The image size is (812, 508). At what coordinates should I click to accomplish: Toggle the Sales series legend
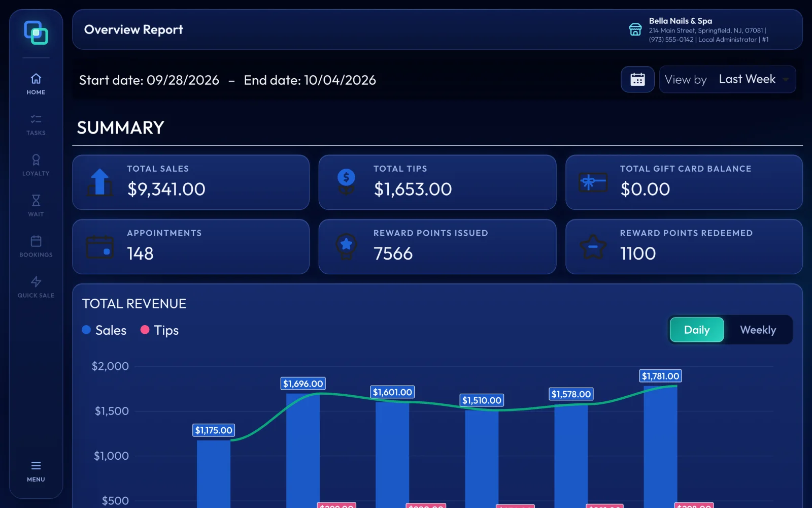[x=104, y=330]
